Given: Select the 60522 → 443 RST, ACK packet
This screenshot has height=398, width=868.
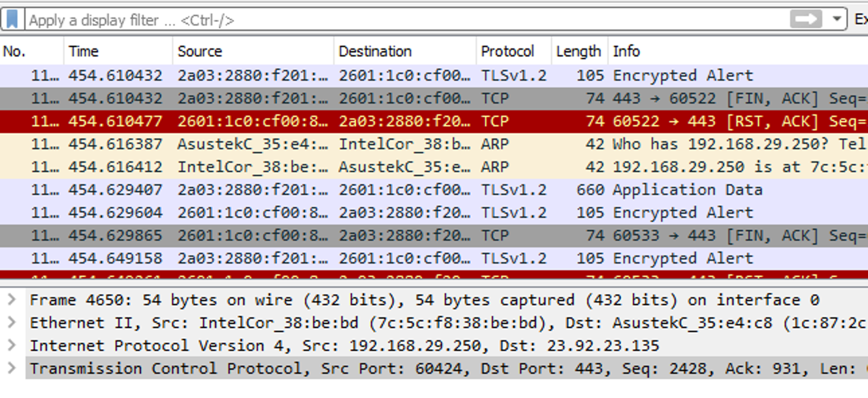Looking at the screenshot, I should [434, 121].
